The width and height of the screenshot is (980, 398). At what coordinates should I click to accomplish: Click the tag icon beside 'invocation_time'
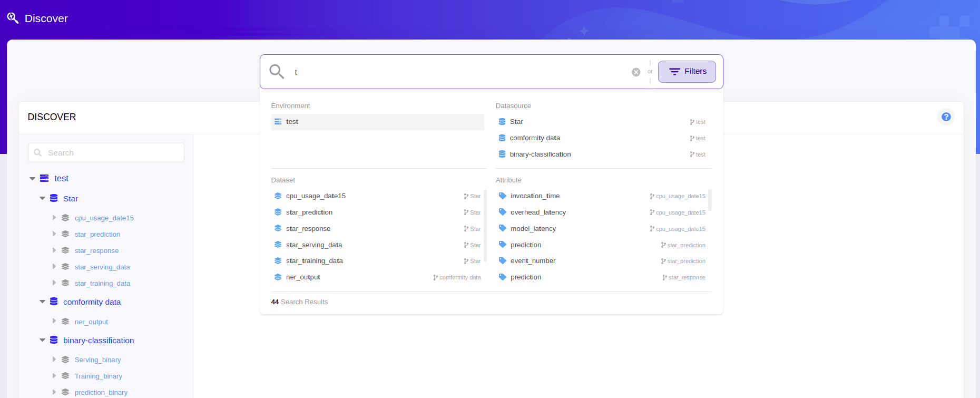[x=503, y=196]
